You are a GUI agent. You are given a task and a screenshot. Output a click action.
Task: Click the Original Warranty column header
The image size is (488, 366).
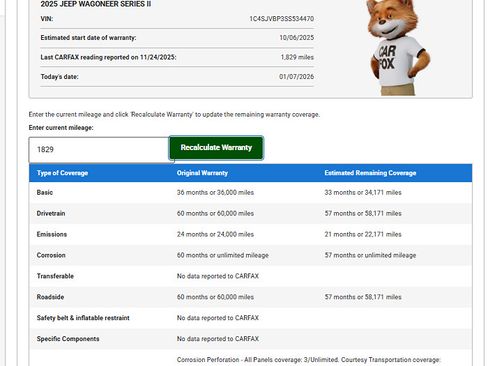tap(202, 173)
